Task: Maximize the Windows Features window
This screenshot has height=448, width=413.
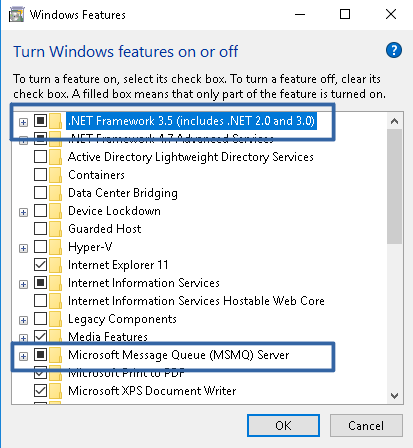Action: pyautogui.click(x=345, y=14)
